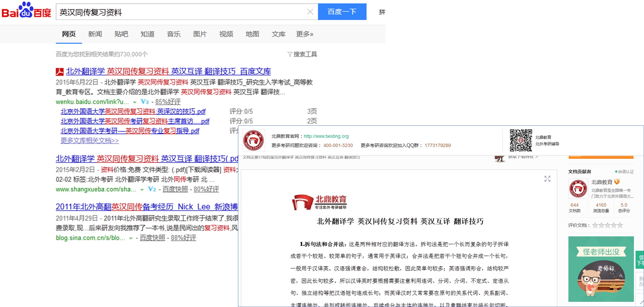Rate document with the fifth star

click(x=620, y=225)
